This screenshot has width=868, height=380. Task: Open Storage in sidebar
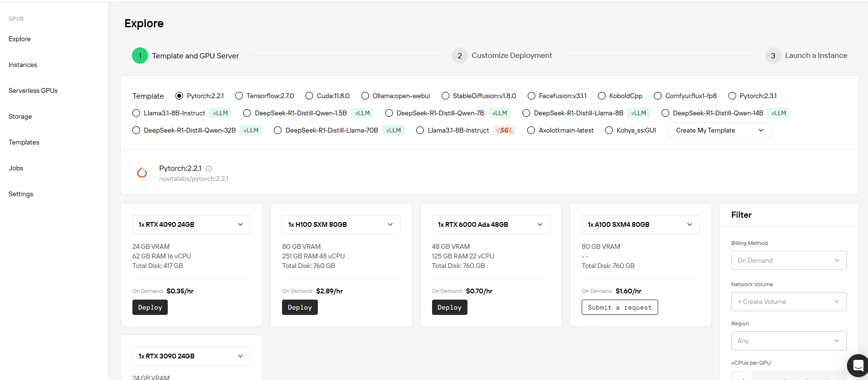tap(20, 116)
